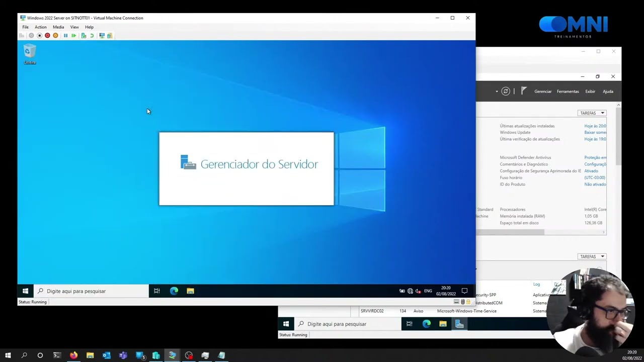Click Server Manager in background VM taskbar

point(459,324)
